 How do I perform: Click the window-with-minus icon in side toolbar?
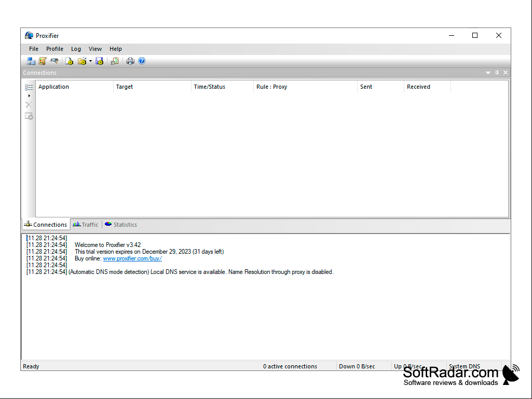coord(29,116)
